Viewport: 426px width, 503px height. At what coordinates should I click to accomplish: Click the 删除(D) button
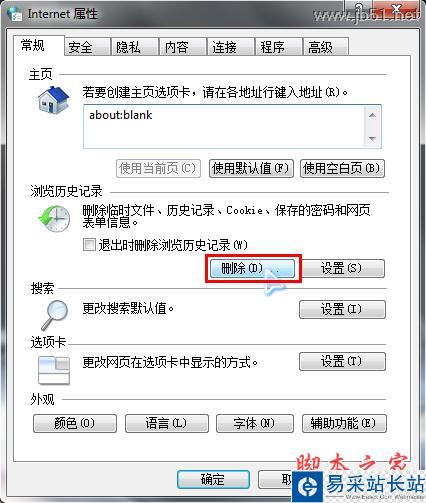(252, 268)
